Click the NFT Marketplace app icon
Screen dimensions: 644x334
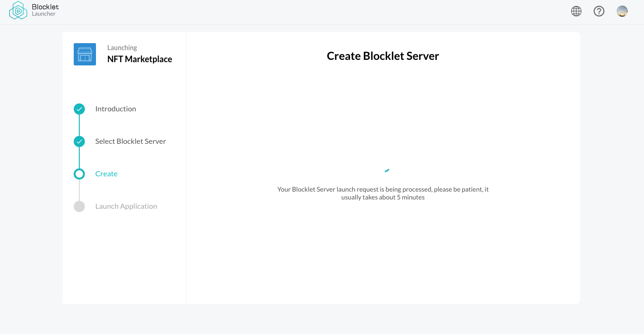[x=84, y=54]
